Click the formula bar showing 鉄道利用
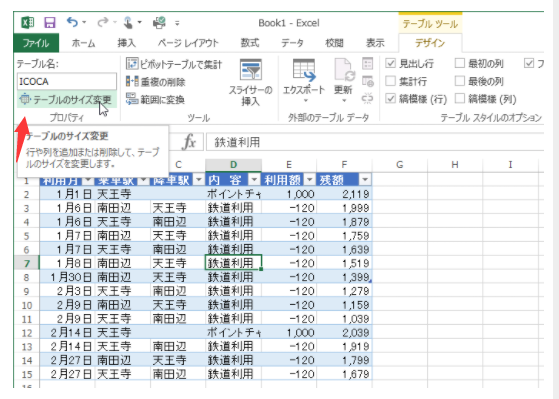The width and height of the screenshot is (559, 399). click(x=375, y=142)
